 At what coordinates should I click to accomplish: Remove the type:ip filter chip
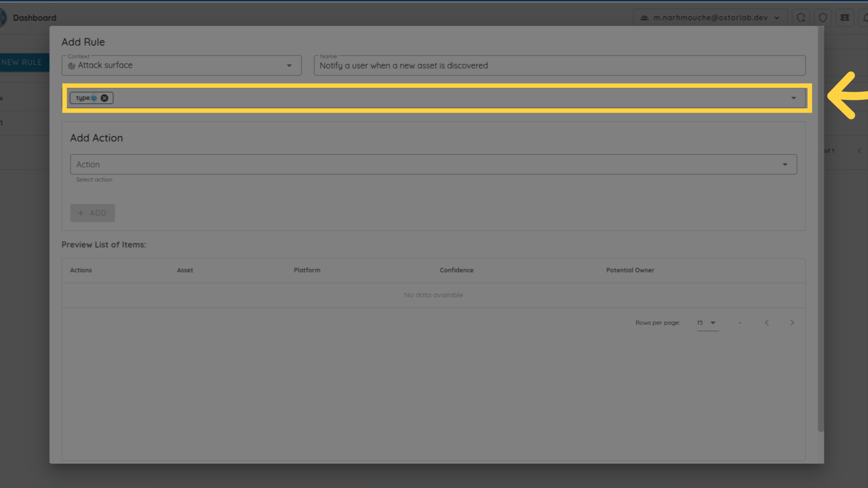point(104,98)
